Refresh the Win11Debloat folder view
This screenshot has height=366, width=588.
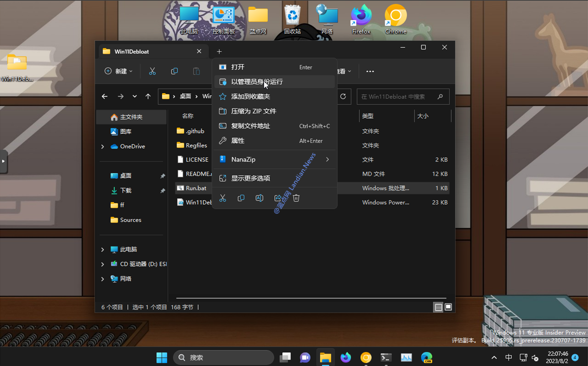(343, 97)
